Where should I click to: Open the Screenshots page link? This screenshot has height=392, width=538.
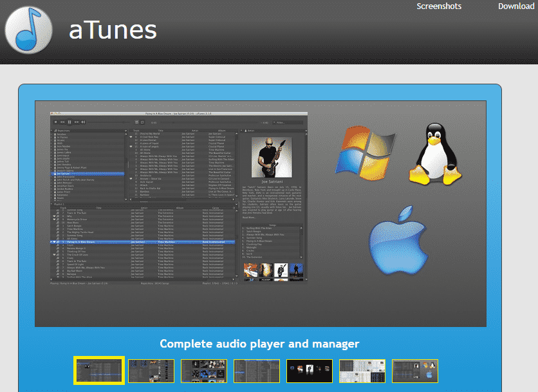[439, 6]
